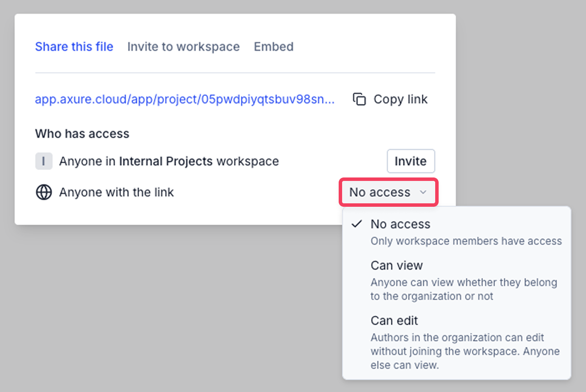586x392 pixels.
Task: Click the 'Anyone can view' description text
Action: pyautogui.click(x=464, y=289)
